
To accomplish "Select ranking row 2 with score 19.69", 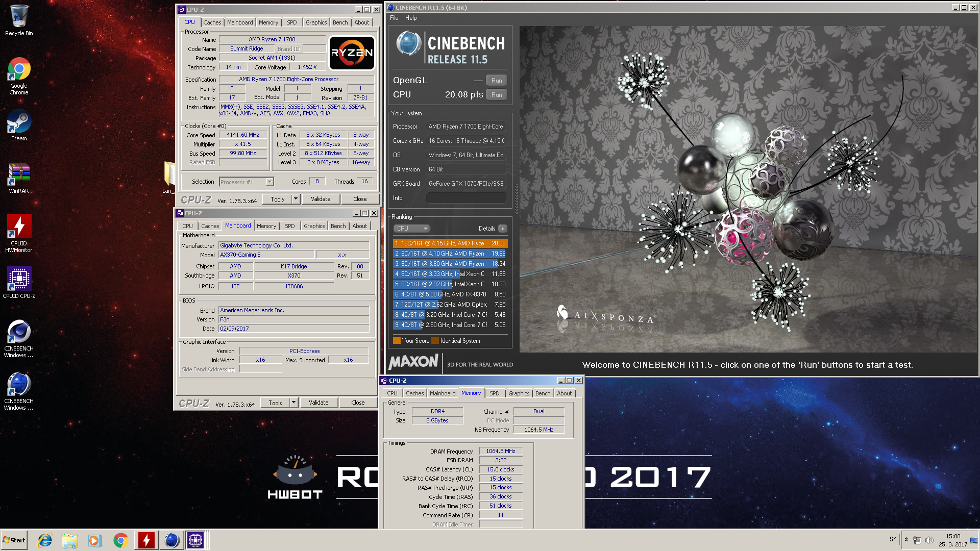I will point(450,254).
